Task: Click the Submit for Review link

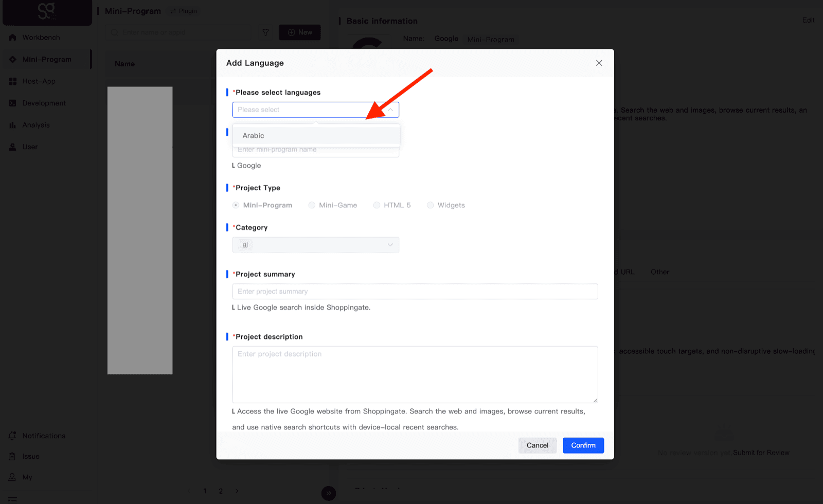Action: (x=761, y=453)
